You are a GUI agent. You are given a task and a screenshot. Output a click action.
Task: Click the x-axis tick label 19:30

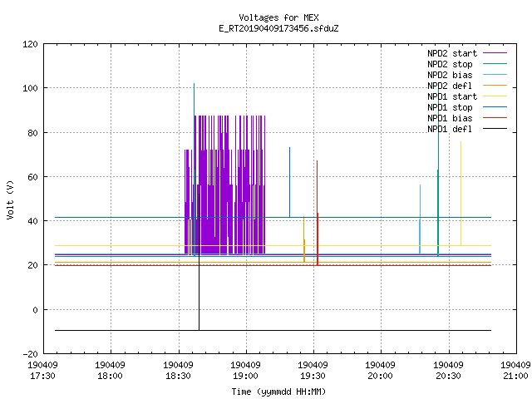click(313, 376)
